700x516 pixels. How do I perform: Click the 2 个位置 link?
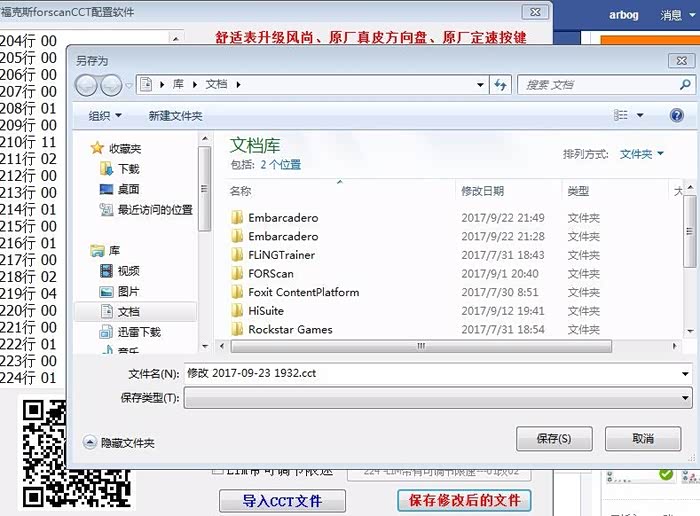(x=280, y=165)
